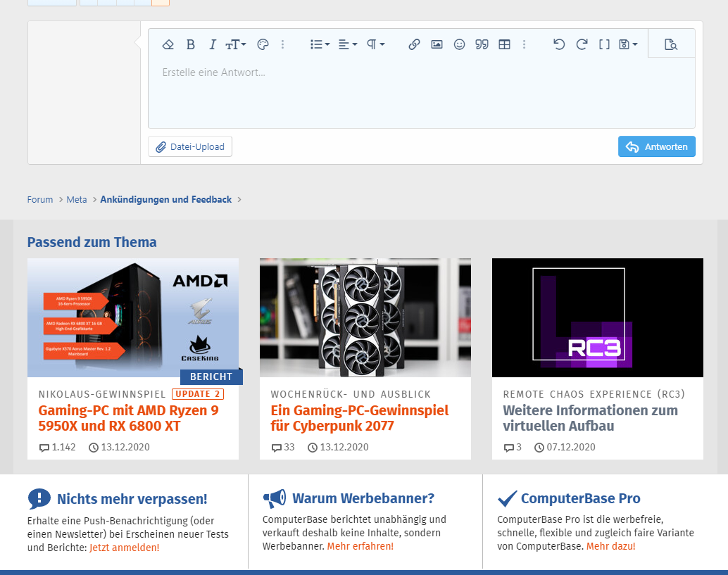This screenshot has width=728, height=575.
Task: Toggle italic formatting
Action: point(213,44)
